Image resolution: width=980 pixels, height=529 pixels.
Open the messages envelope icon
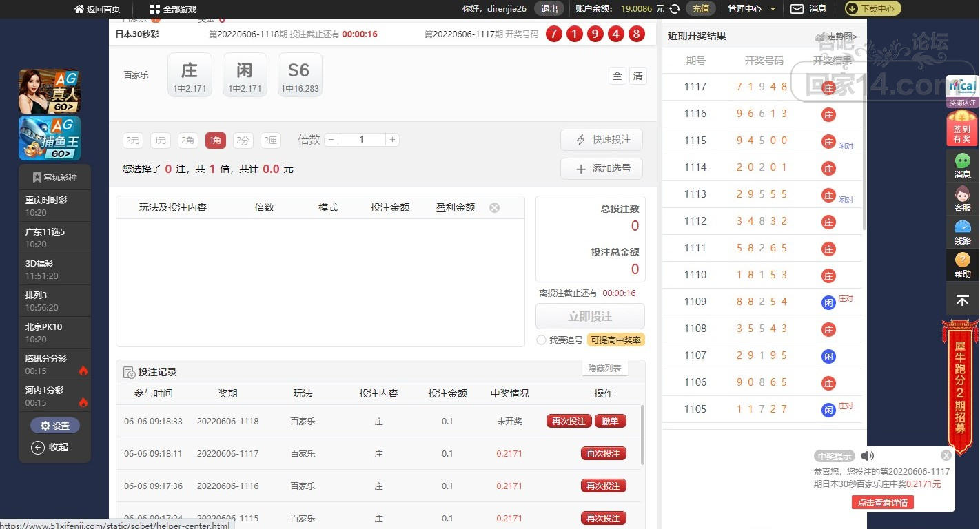(797, 9)
